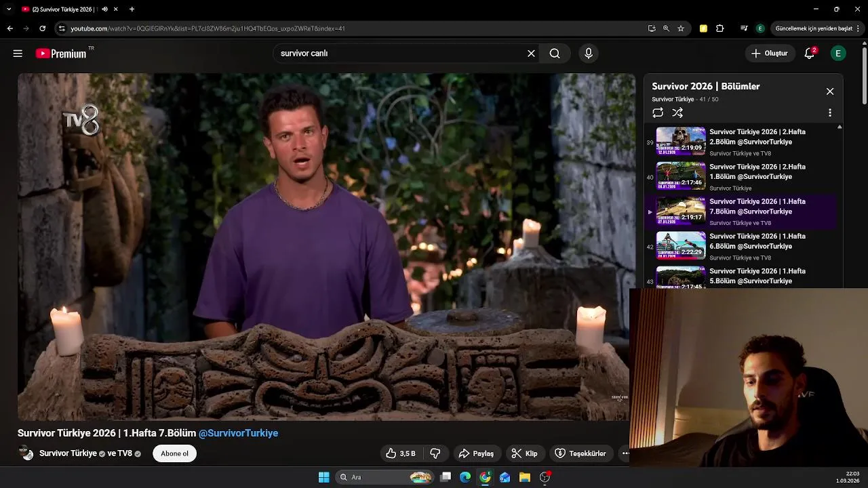868x488 pixels.
Task: Click the Teşekkürler button
Action: pyautogui.click(x=580, y=453)
